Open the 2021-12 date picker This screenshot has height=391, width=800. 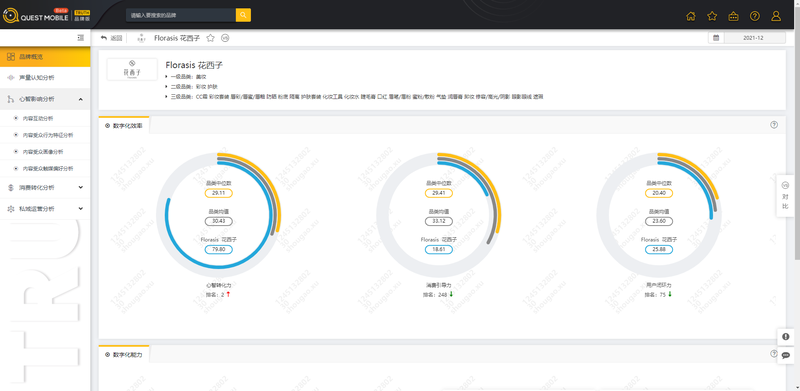tap(747, 38)
